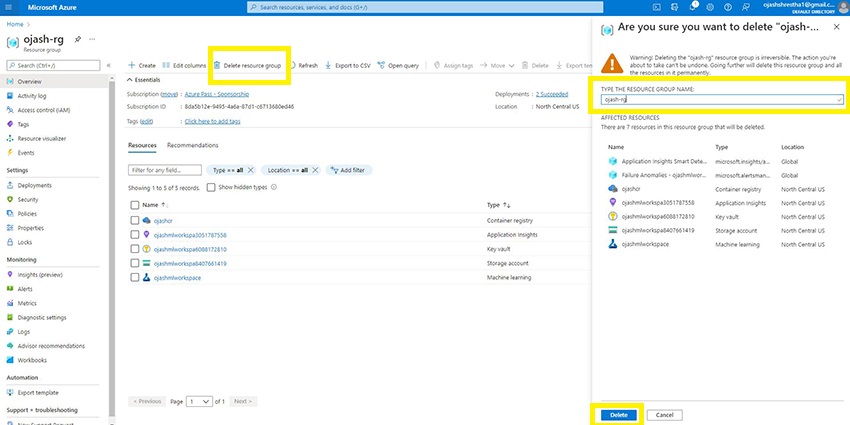The height and width of the screenshot is (425, 850).
Task: Pin the ojash-rg resource group
Action: [x=78, y=40]
